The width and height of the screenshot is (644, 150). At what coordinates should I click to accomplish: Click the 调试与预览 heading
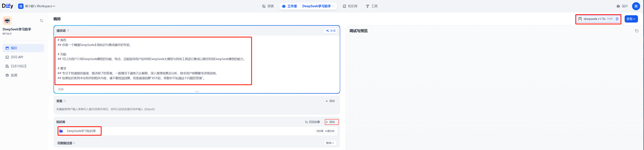pos(358,31)
